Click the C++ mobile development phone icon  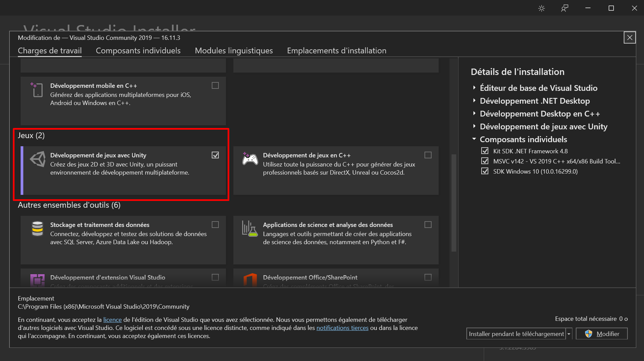point(37,90)
